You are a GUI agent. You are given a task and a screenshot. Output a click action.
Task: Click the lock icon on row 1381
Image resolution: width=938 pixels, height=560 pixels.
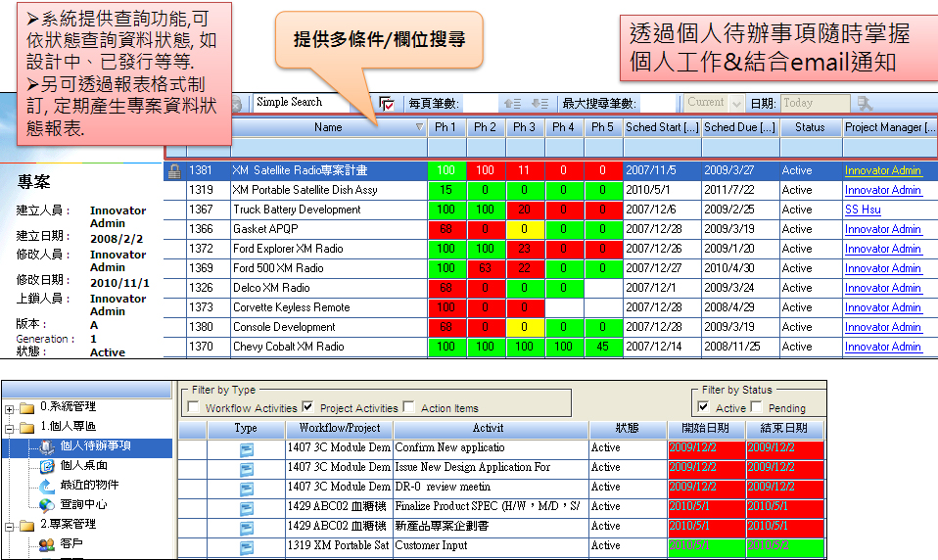(x=174, y=170)
